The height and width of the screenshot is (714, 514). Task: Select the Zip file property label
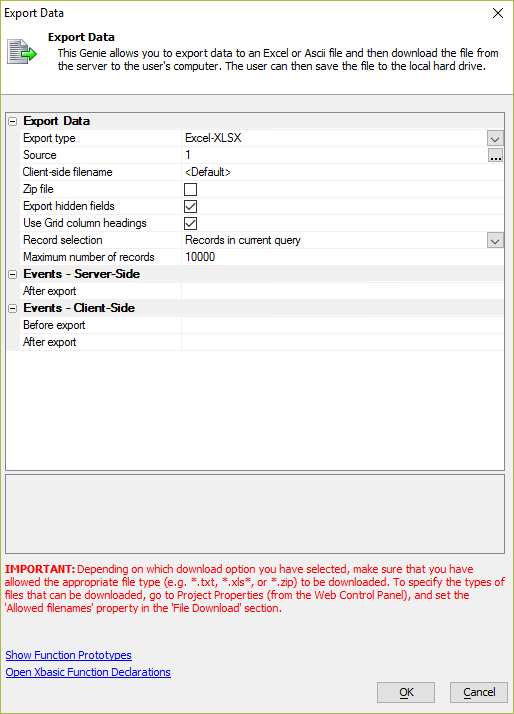click(38, 189)
